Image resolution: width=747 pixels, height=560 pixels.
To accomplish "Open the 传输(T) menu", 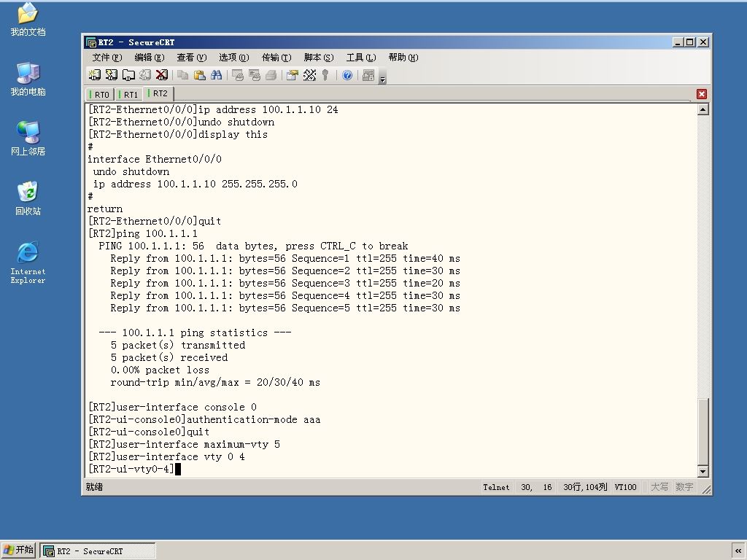I will [x=276, y=58].
